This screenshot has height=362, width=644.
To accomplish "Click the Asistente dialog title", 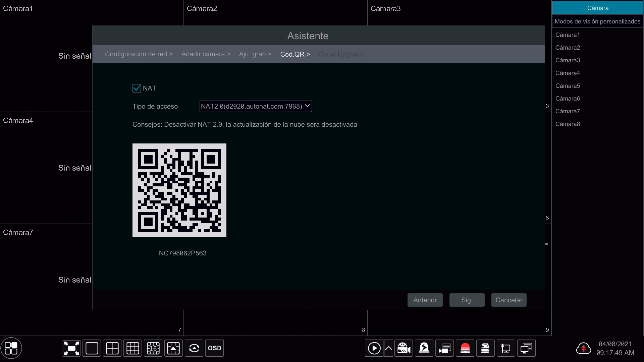I will (308, 36).
